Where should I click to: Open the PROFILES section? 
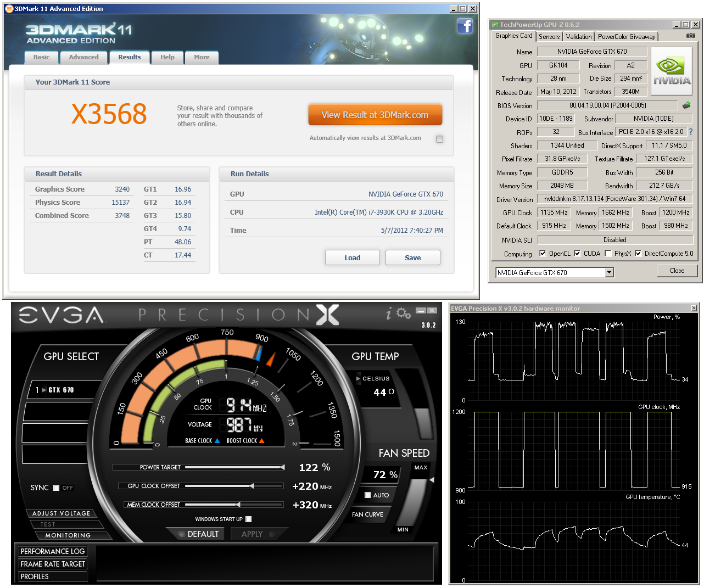53,576
